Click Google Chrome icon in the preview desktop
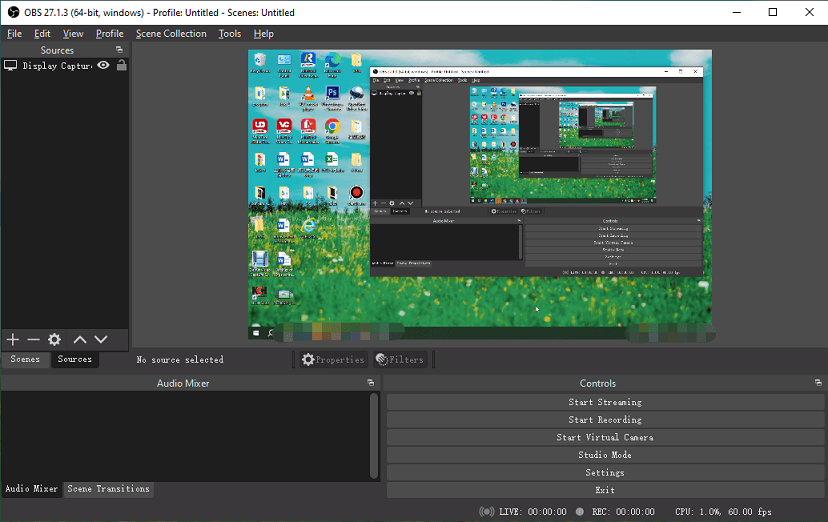The image size is (828, 522). click(332, 131)
